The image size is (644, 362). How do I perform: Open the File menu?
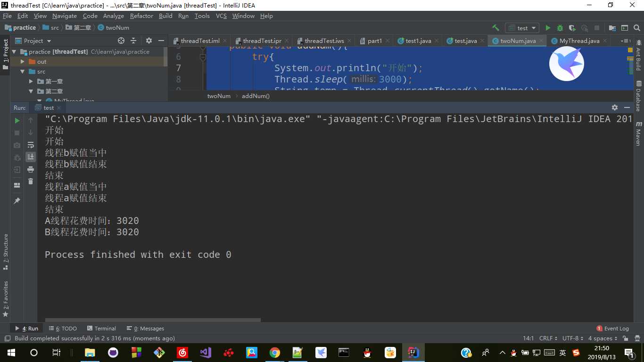click(x=7, y=16)
